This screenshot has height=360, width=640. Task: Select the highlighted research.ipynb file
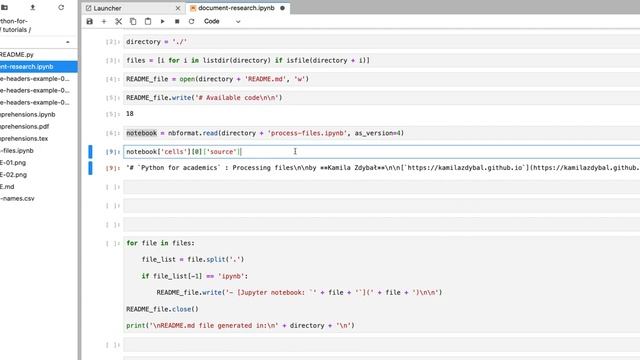click(x=38, y=67)
